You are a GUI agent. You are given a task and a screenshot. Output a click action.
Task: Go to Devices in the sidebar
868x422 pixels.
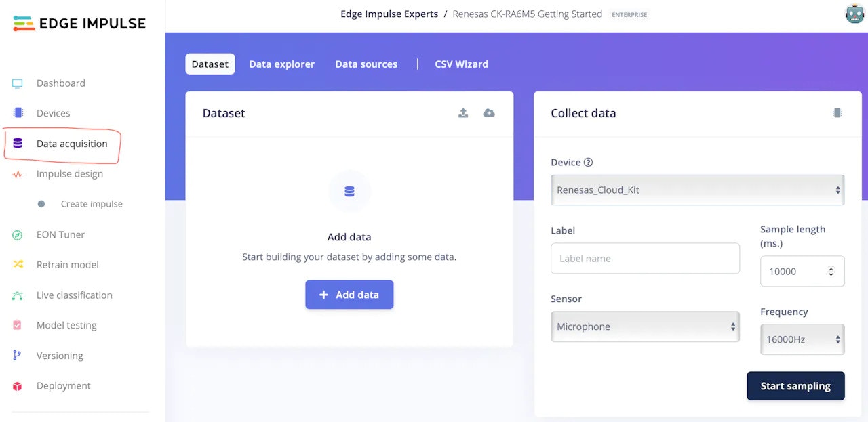coord(54,113)
